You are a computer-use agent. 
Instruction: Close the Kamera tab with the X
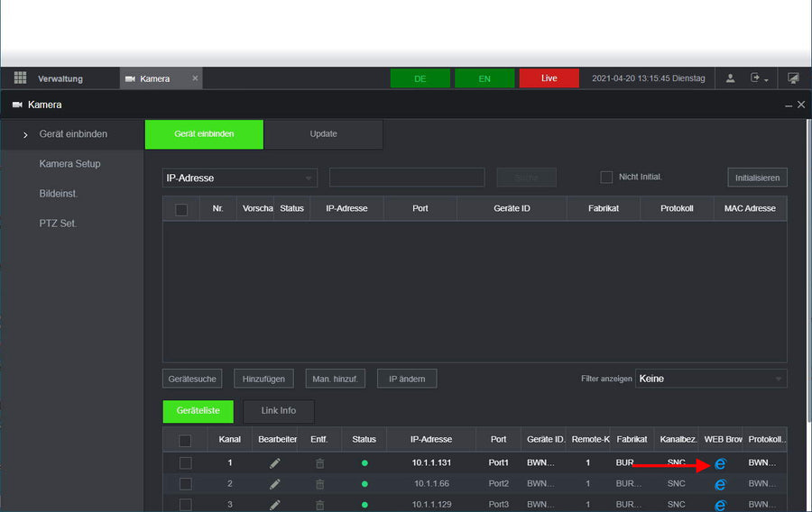(x=195, y=78)
